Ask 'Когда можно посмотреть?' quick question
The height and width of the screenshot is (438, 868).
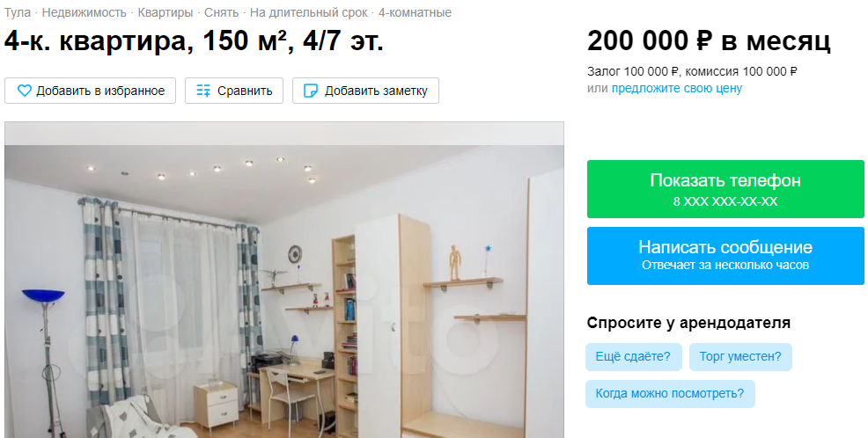670,394
